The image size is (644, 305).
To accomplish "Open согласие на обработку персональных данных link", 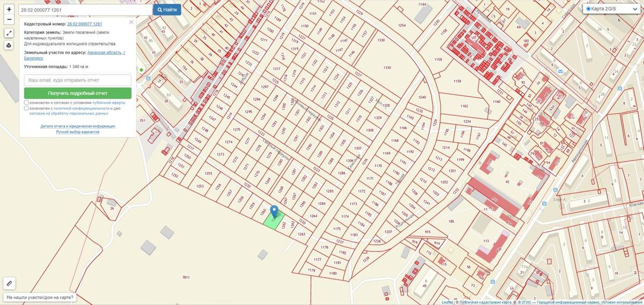I will [69, 113].
